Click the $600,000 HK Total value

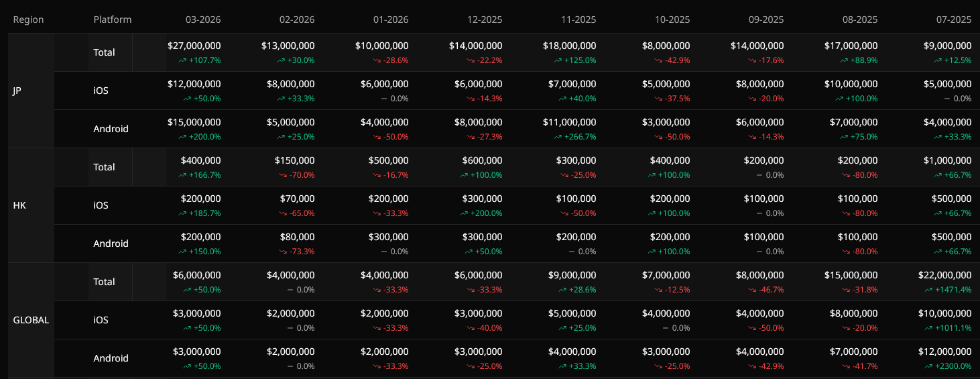click(483, 160)
